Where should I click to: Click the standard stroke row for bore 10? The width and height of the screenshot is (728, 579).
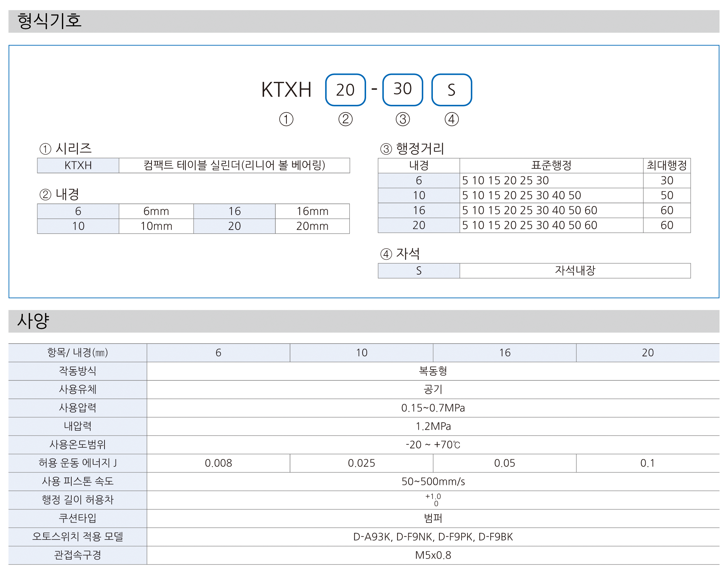(521, 195)
